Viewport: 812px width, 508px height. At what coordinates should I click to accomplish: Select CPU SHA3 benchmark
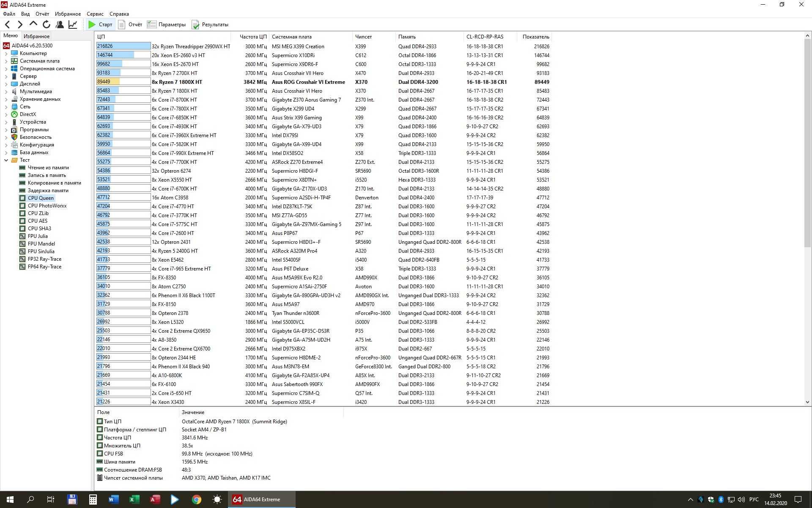[x=39, y=229]
